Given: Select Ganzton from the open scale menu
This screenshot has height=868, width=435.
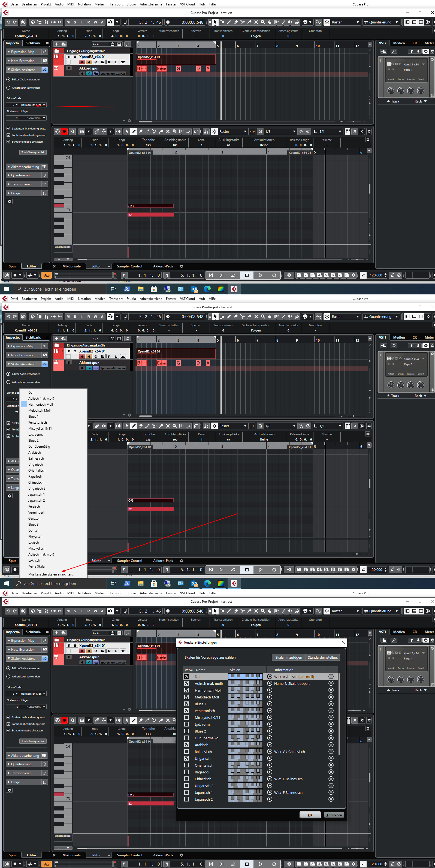Looking at the screenshot, I should pos(34,519).
